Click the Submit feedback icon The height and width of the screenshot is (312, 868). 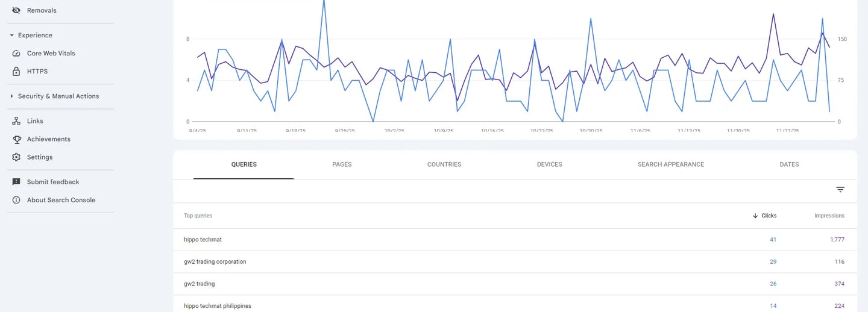[16, 182]
